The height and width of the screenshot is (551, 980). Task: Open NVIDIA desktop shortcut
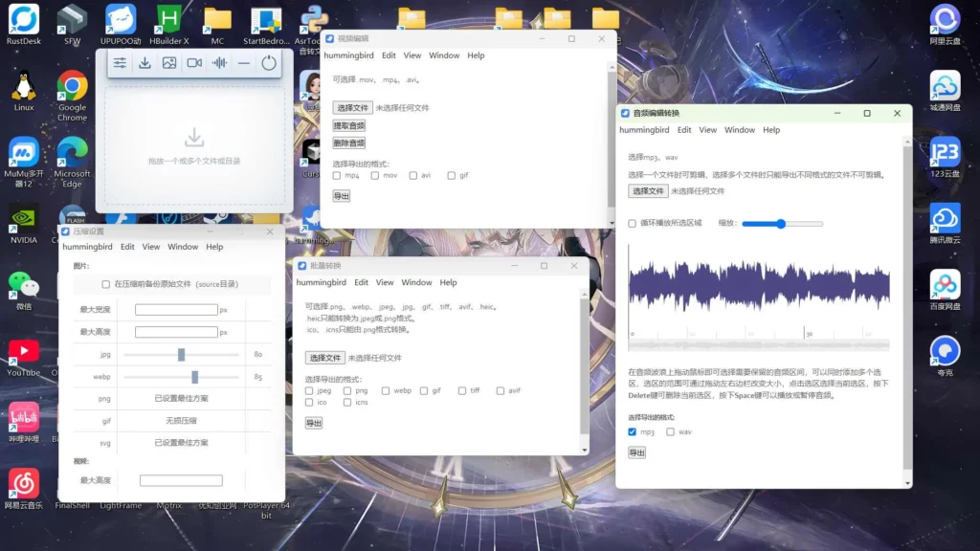[24, 224]
